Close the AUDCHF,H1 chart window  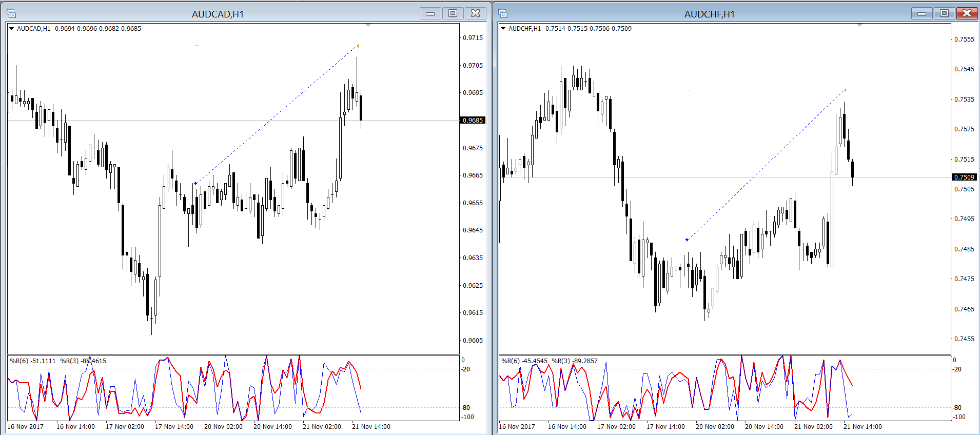pos(967,13)
